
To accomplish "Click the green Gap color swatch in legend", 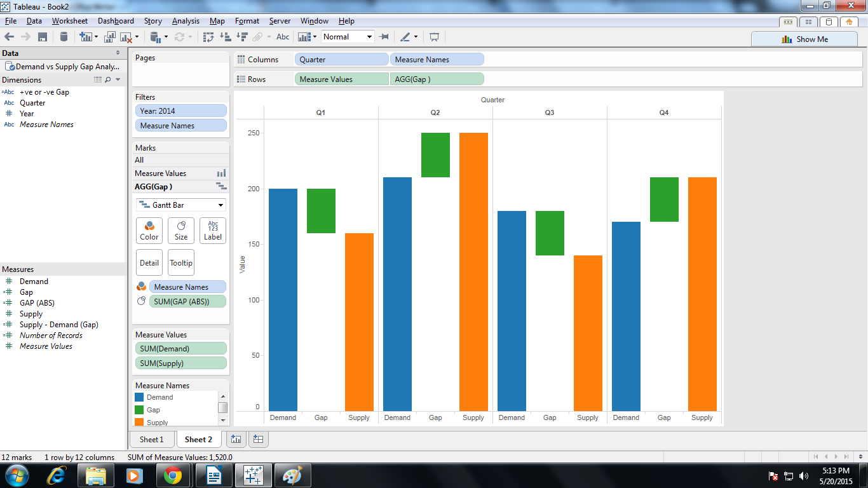I will coord(140,410).
